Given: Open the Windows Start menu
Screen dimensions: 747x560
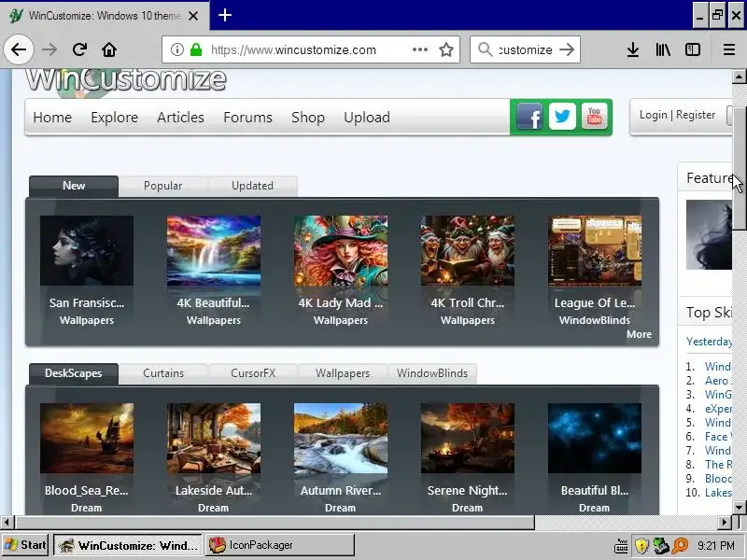Looking at the screenshot, I should pyautogui.click(x=25, y=545).
